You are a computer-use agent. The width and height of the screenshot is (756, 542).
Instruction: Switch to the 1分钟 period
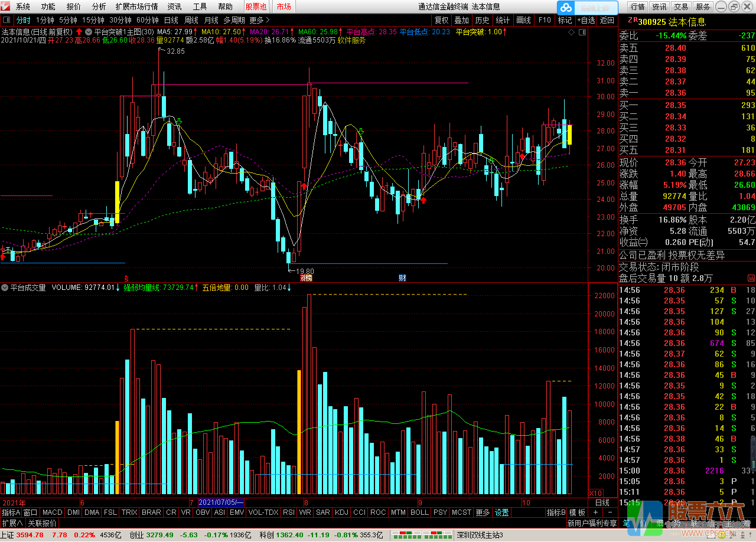point(45,20)
